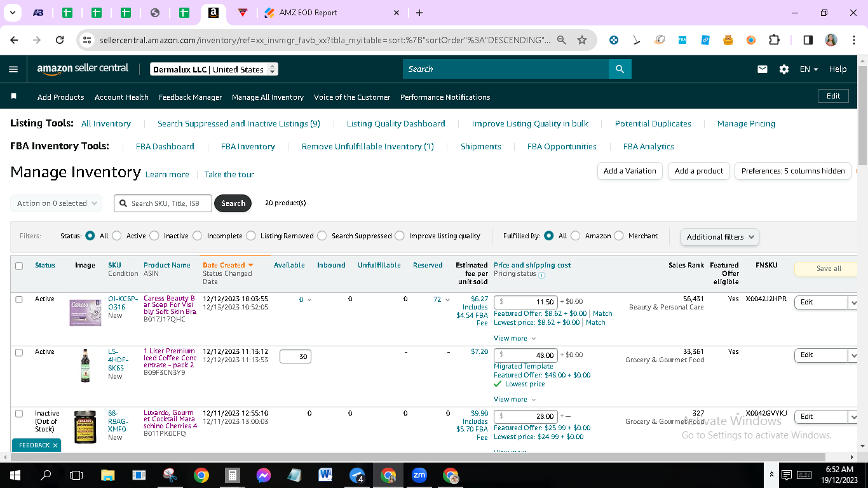The image size is (868, 488).
Task: Open Chrome extensions puzzle icon
Action: pos(774,40)
